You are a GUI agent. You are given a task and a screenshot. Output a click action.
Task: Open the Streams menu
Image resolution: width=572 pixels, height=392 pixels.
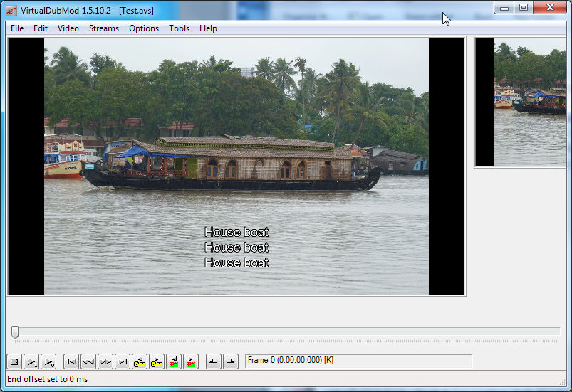[x=104, y=28]
